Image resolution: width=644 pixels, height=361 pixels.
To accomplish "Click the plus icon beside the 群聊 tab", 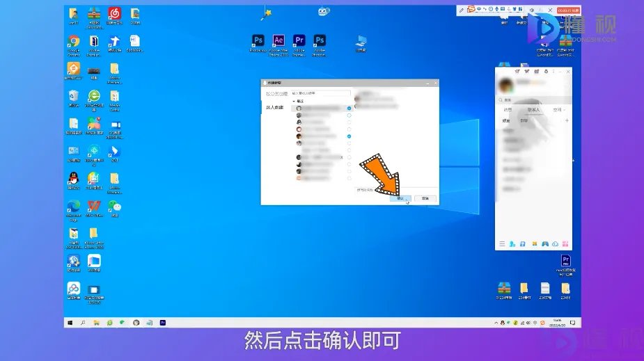I will coord(567,120).
